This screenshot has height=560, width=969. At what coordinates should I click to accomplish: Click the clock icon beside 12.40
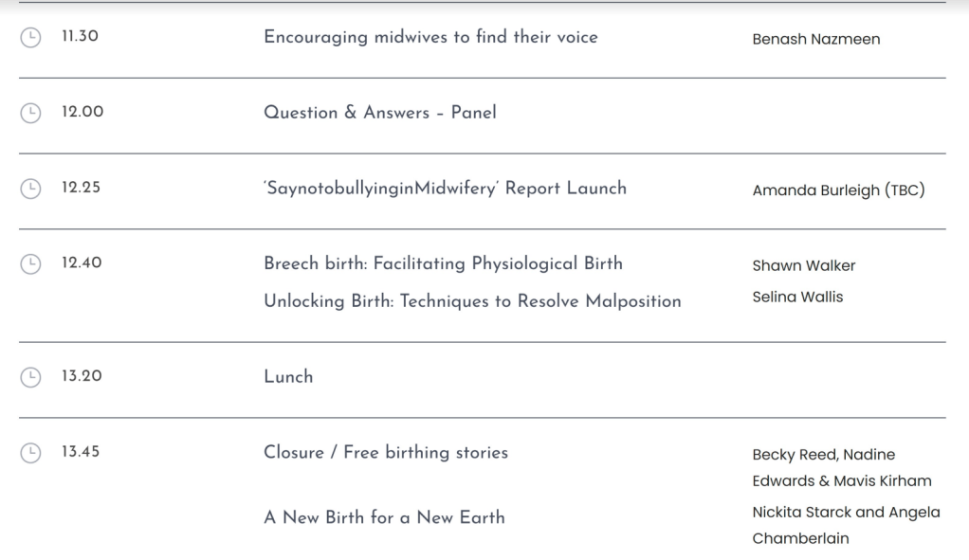tap(30, 263)
